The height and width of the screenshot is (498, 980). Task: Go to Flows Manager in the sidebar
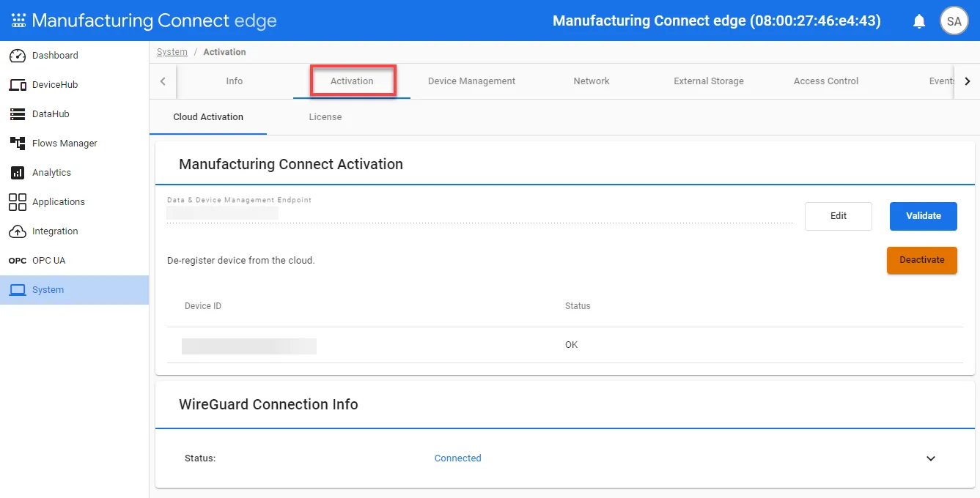(74, 144)
